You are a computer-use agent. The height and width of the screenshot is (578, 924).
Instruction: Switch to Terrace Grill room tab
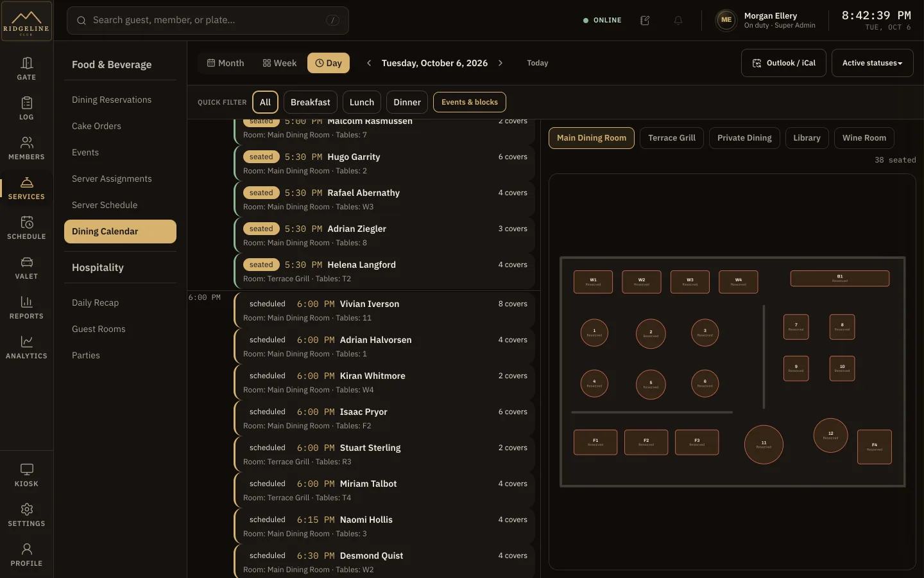(672, 138)
